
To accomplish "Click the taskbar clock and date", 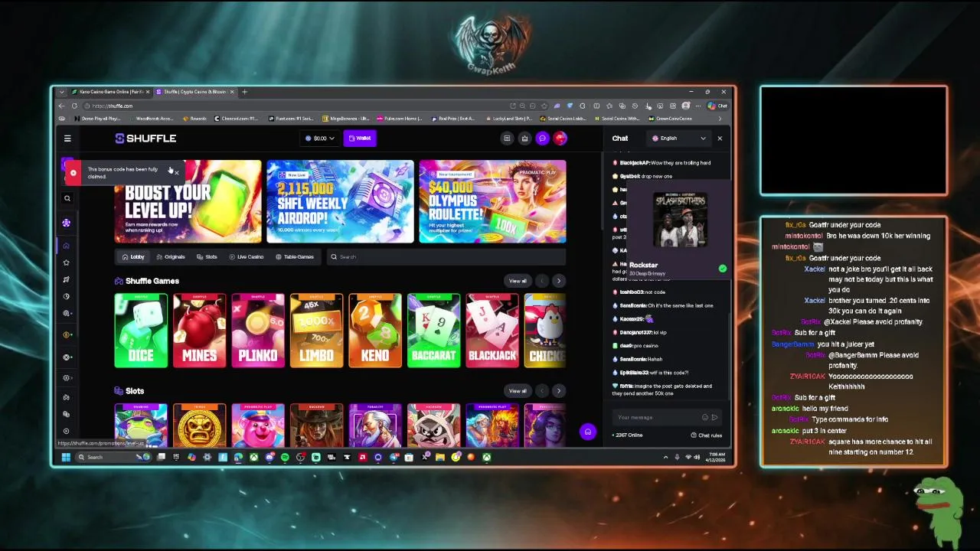I will 715,458.
